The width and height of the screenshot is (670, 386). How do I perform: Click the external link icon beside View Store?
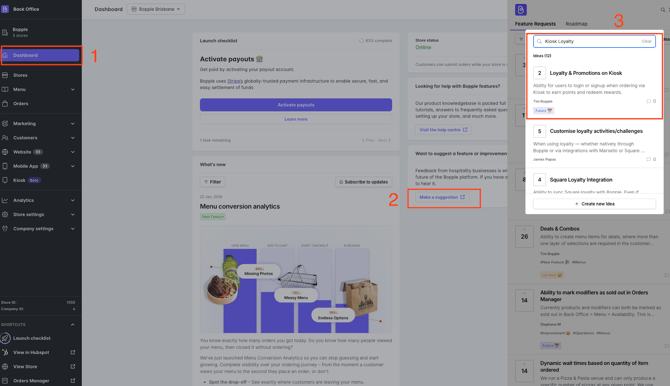[x=73, y=366]
